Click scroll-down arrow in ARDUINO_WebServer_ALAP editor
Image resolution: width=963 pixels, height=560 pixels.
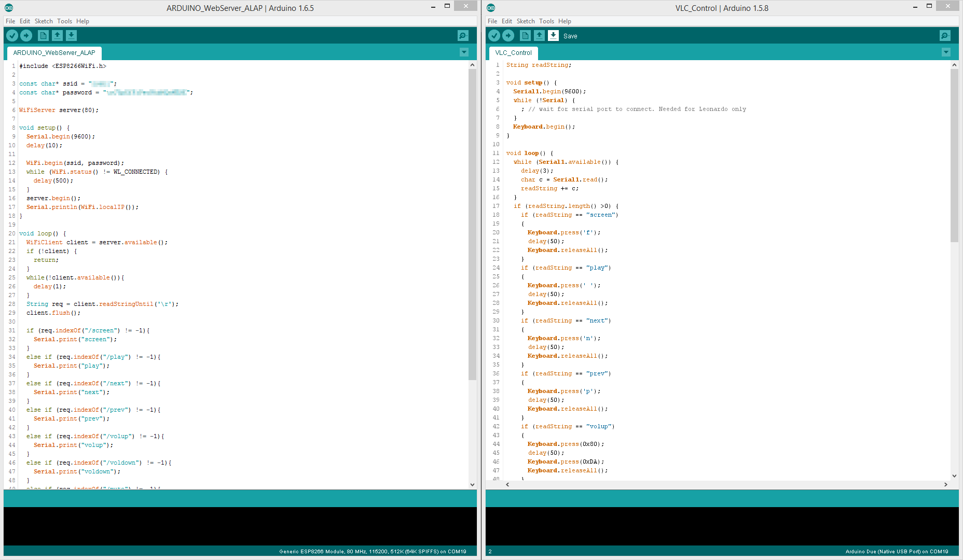tap(472, 485)
